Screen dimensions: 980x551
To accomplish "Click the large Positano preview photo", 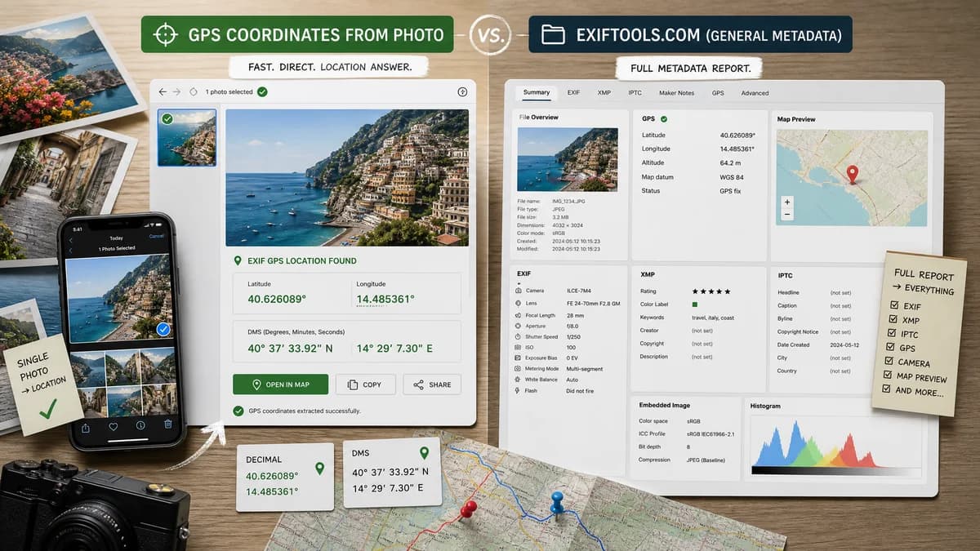I will (347, 177).
